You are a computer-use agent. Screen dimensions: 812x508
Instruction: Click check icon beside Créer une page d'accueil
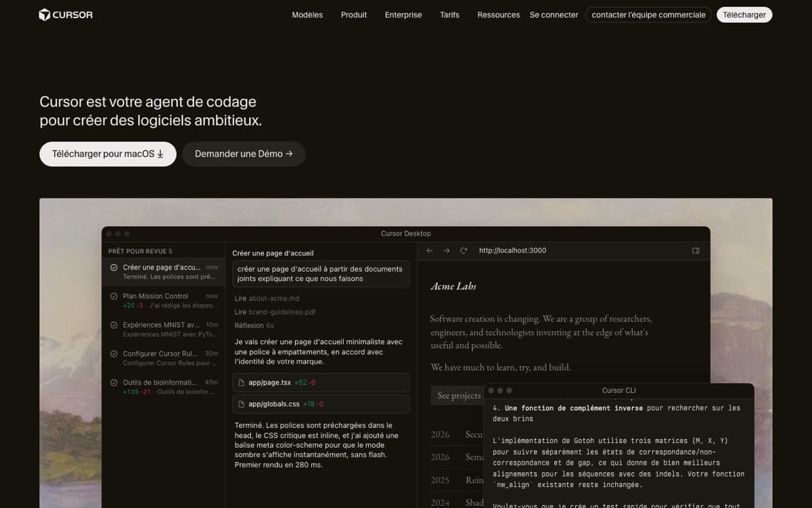tap(114, 268)
